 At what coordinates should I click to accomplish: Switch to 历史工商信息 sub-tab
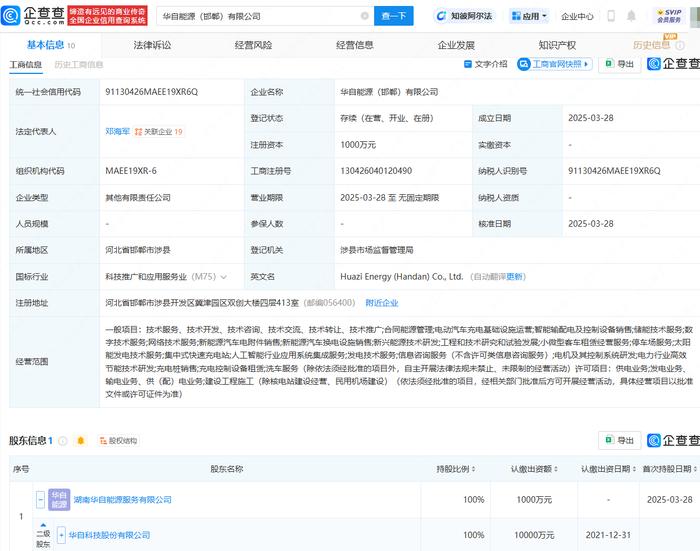(79, 65)
